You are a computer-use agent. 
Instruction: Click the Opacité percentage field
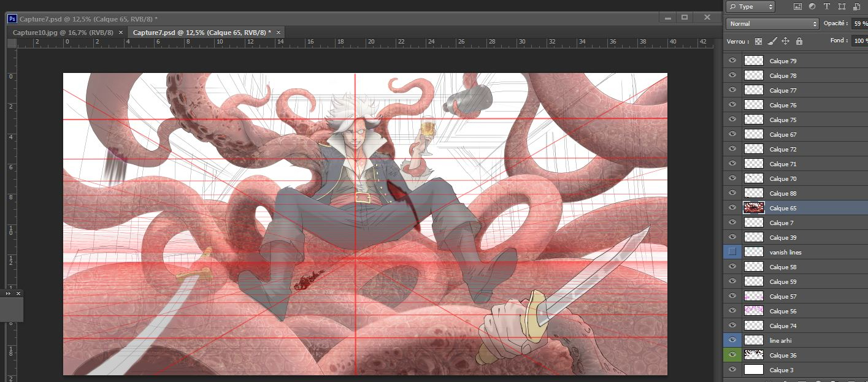(859, 24)
